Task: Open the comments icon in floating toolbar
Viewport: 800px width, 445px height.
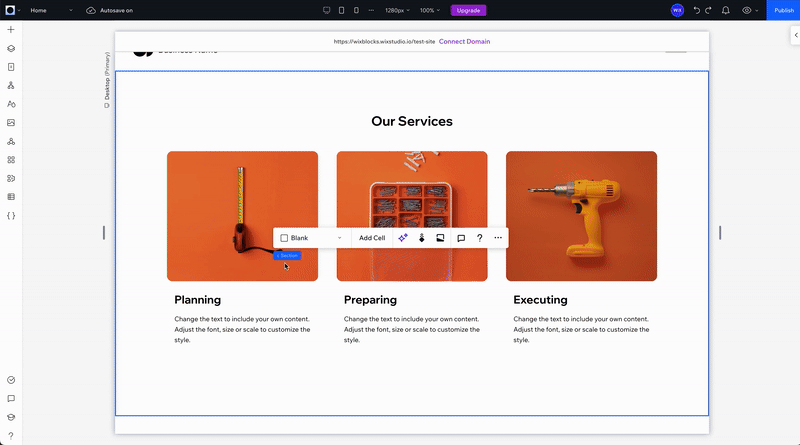Action: [461, 238]
